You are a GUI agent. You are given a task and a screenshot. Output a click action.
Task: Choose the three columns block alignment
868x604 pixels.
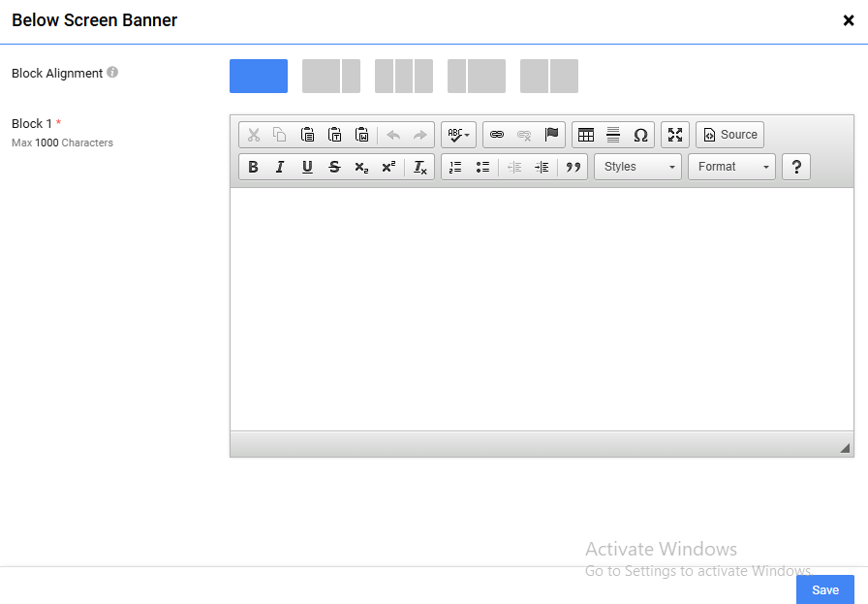(x=404, y=77)
